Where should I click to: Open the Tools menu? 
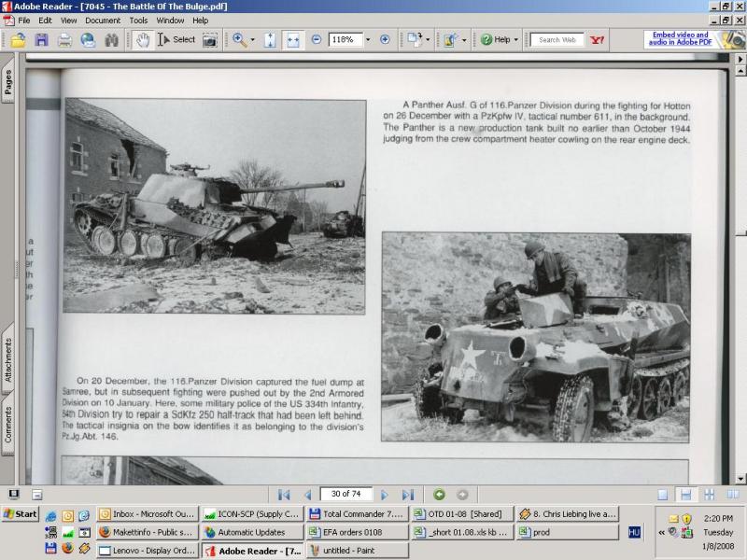click(x=138, y=20)
